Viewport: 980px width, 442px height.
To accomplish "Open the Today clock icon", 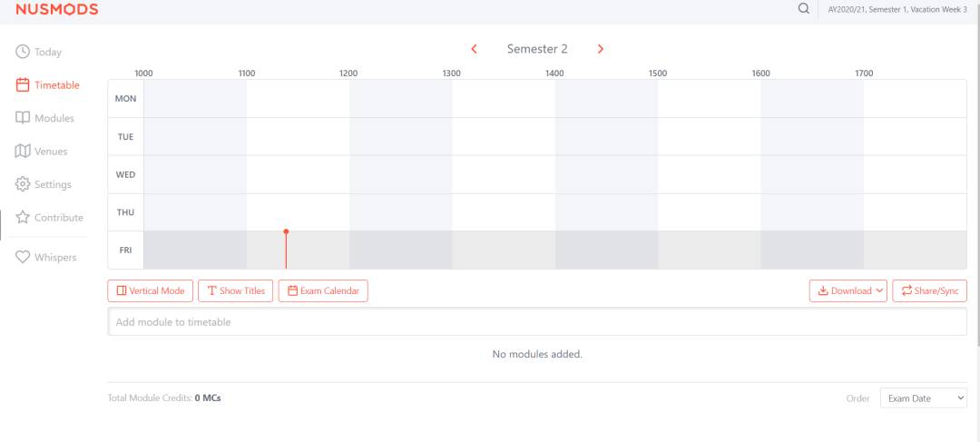I will (x=23, y=52).
